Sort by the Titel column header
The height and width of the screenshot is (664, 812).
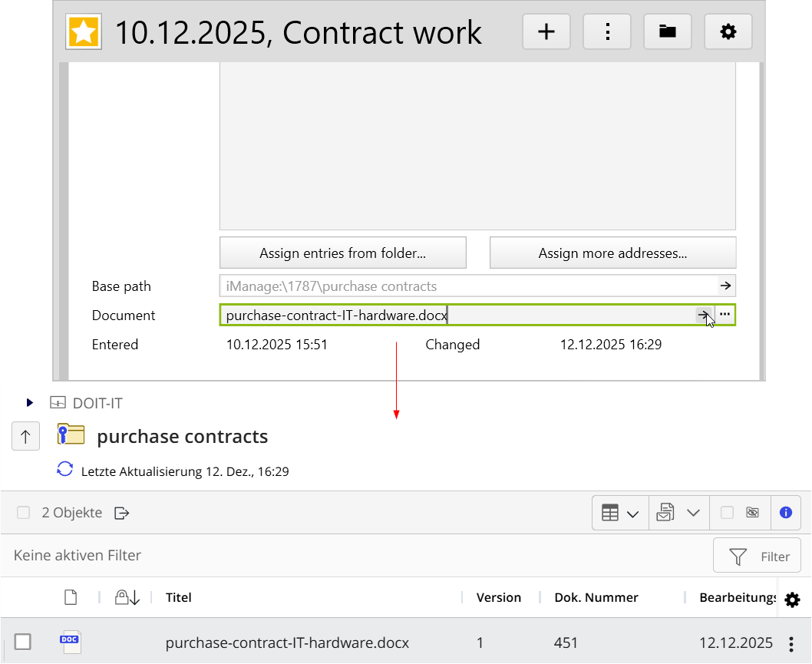coord(179,597)
